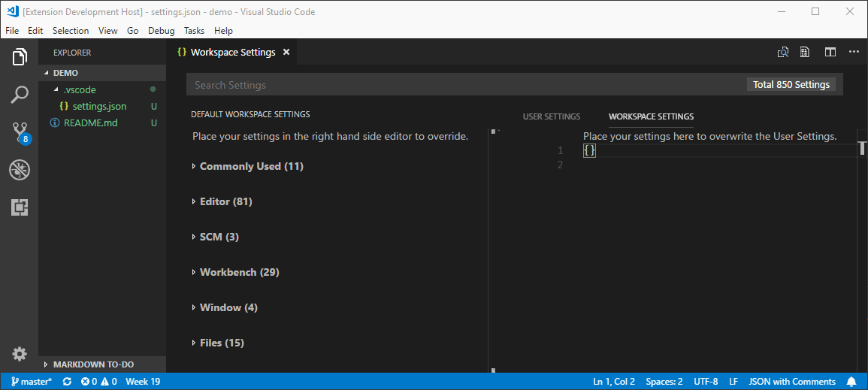Collapse the .vscode folder
Image resolution: width=868 pixels, height=390 pixels.
(102, 89)
